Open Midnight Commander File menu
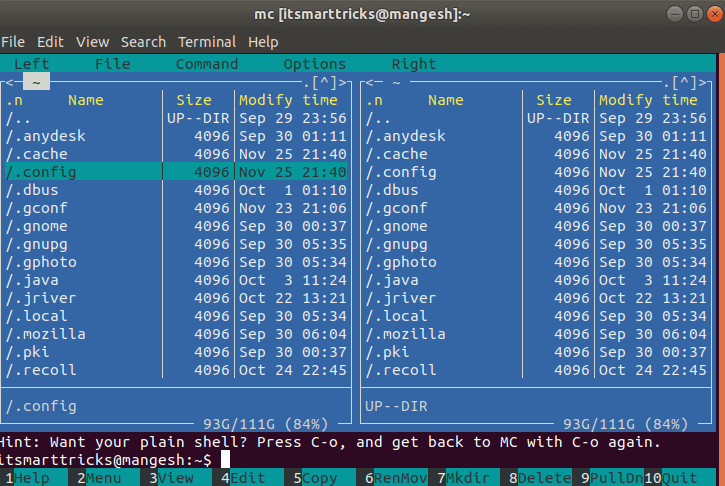This screenshot has height=486, width=725. [112, 64]
